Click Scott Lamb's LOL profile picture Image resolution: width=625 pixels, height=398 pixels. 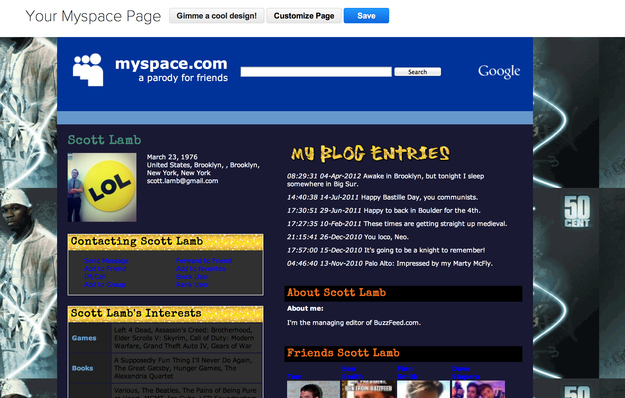(x=102, y=187)
